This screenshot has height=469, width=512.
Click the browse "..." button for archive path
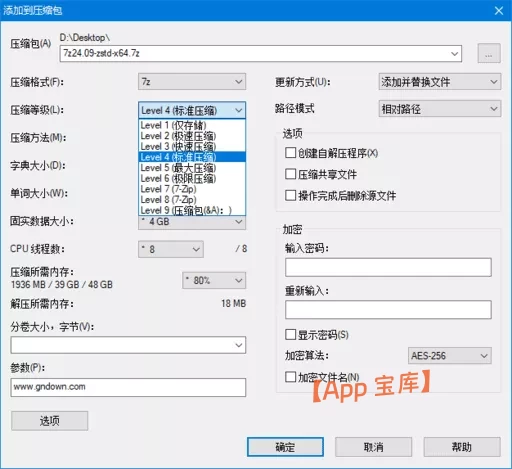489,53
